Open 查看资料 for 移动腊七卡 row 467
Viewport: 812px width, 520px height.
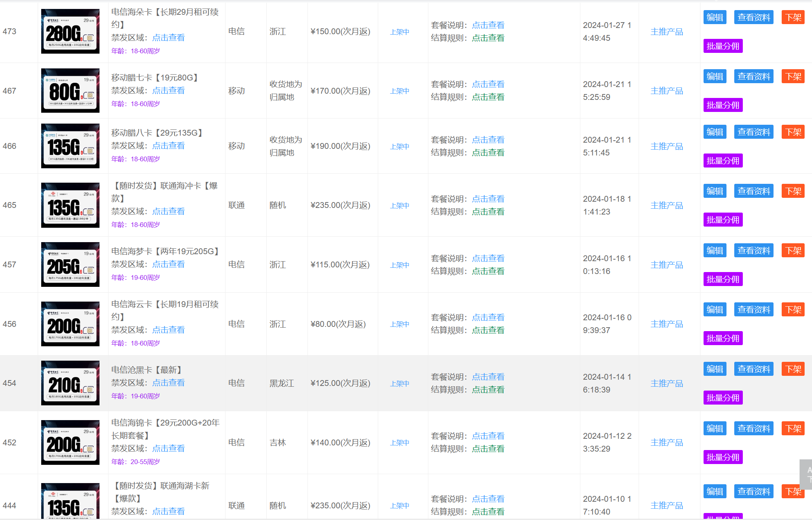753,76
